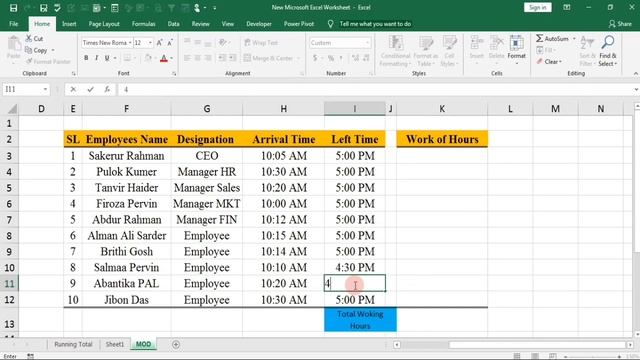640x360 pixels.
Task: Open the Power Pivot tab
Action: (299, 24)
